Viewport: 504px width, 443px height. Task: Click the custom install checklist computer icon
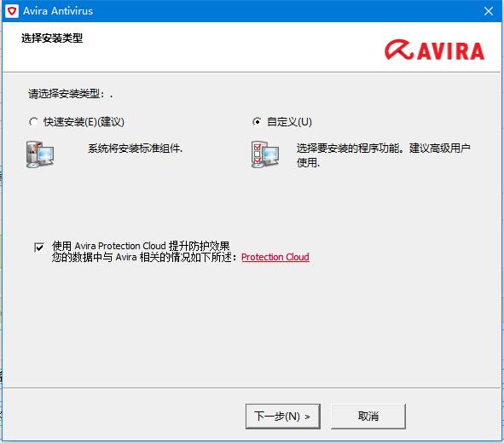(x=265, y=154)
